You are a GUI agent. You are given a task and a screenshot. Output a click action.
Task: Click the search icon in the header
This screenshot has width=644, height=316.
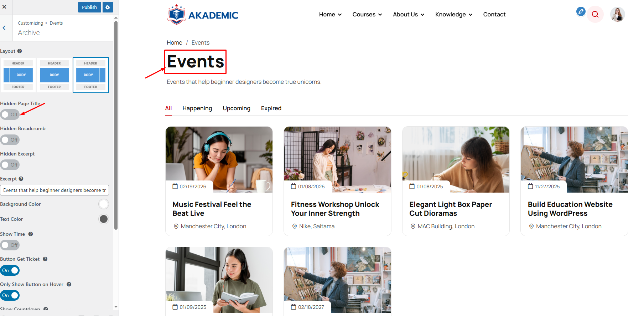595,15
